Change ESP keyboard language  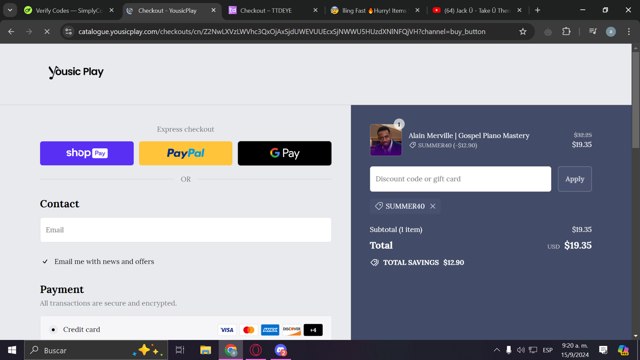tap(547, 350)
